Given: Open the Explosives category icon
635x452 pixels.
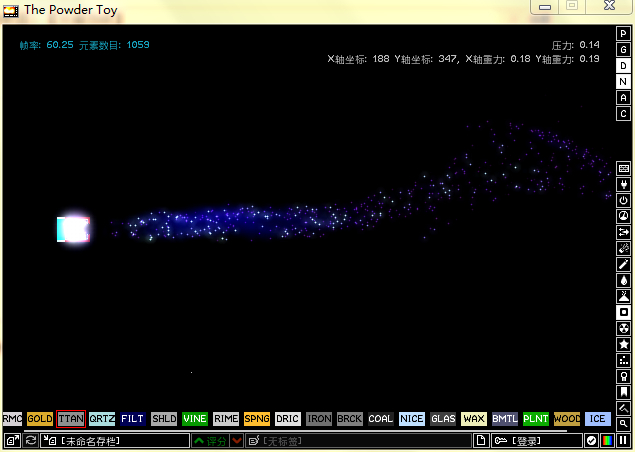Looking at the screenshot, I should coord(624,248).
